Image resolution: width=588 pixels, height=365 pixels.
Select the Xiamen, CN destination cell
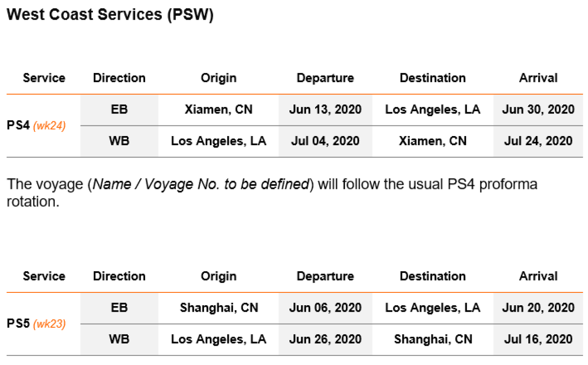(432, 141)
